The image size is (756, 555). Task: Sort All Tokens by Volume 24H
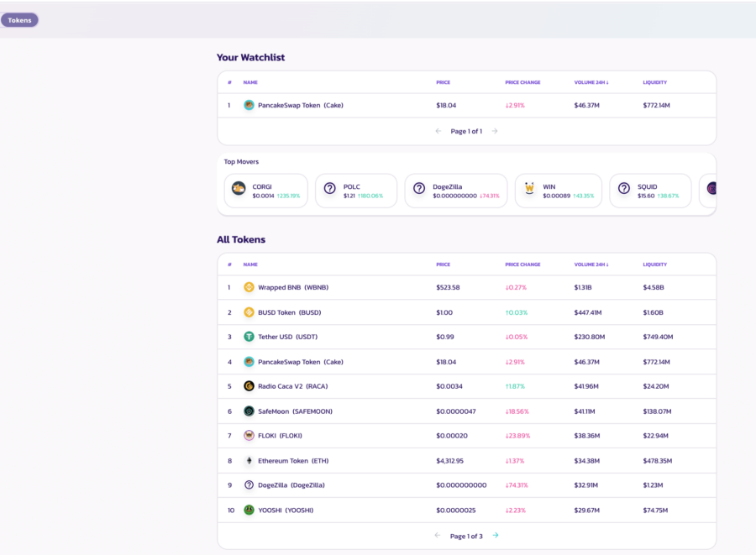[x=591, y=264]
